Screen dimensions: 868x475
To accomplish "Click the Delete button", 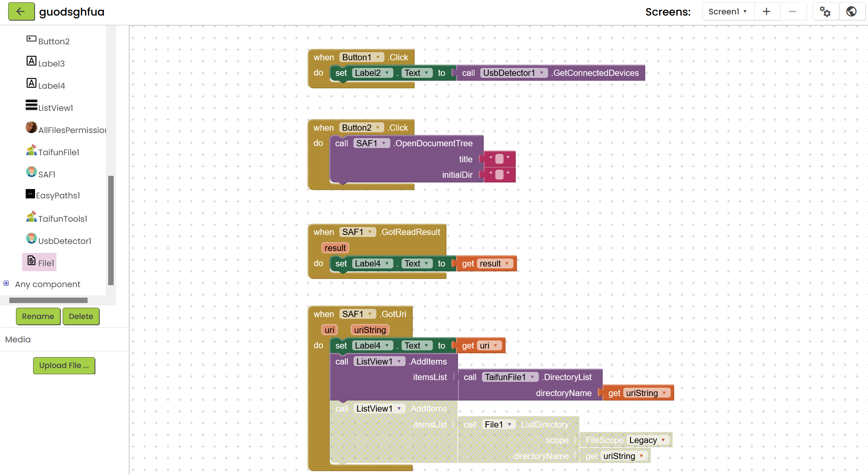I will [81, 316].
